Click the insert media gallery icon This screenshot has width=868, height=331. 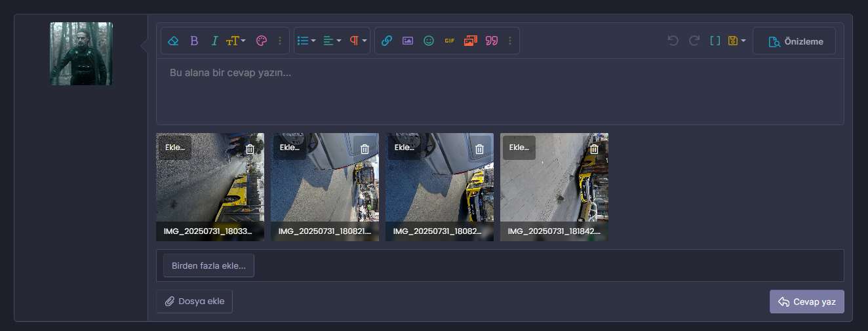tap(471, 41)
